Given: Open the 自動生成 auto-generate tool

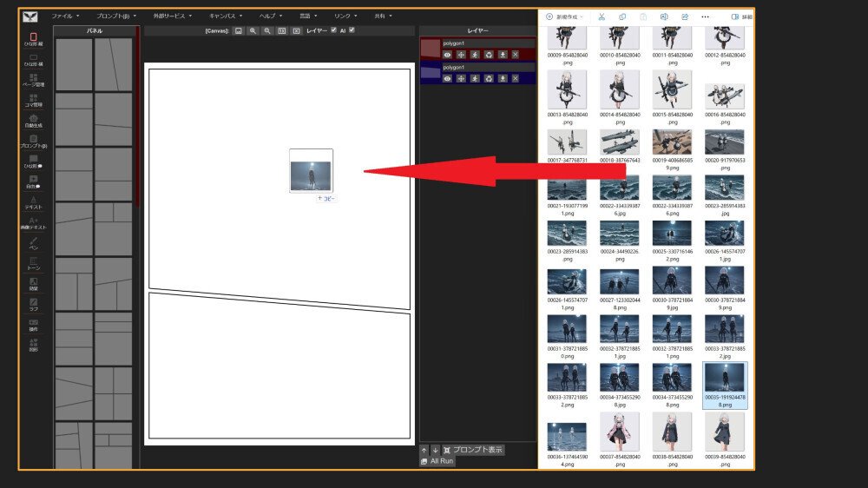Looking at the screenshot, I should coord(33,121).
